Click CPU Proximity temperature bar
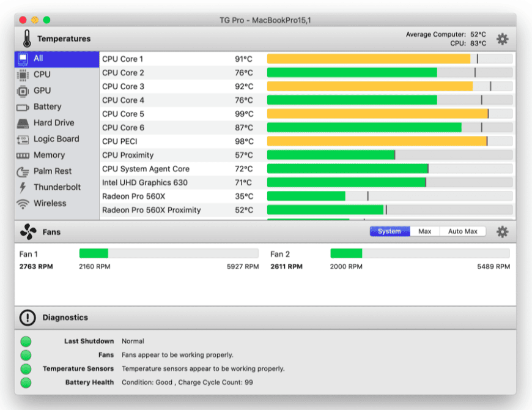Image resolution: width=532 pixels, height=410 pixels. coord(390,155)
